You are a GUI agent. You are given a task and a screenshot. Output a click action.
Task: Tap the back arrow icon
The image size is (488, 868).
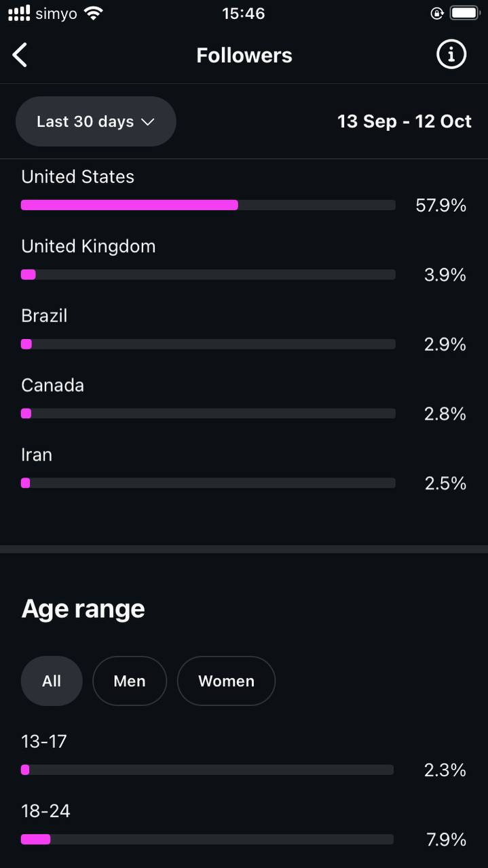tap(20, 55)
